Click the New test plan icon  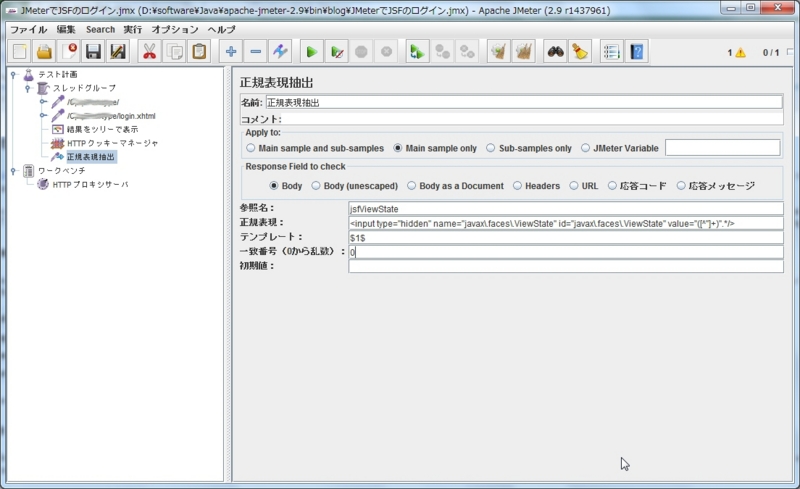pyautogui.click(x=20, y=52)
